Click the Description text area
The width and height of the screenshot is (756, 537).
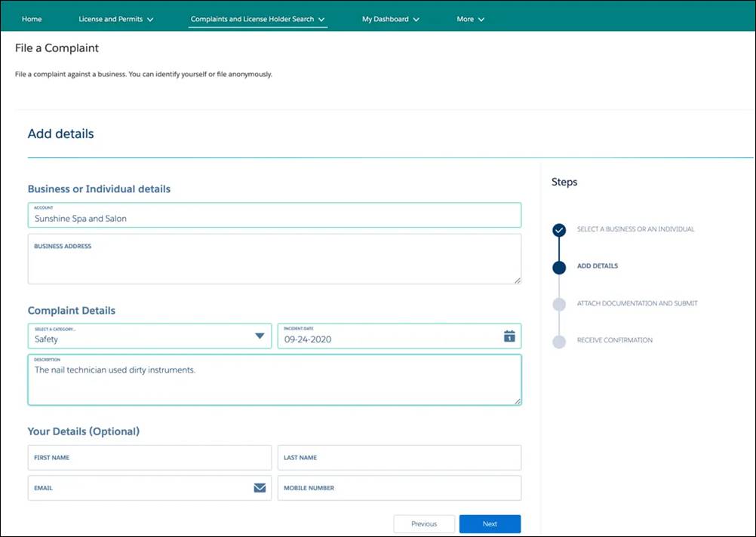pyautogui.click(x=275, y=380)
